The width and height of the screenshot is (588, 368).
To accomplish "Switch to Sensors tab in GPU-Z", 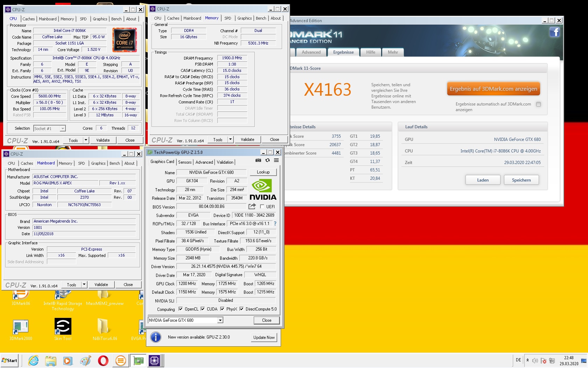I will pyautogui.click(x=185, y=162).
